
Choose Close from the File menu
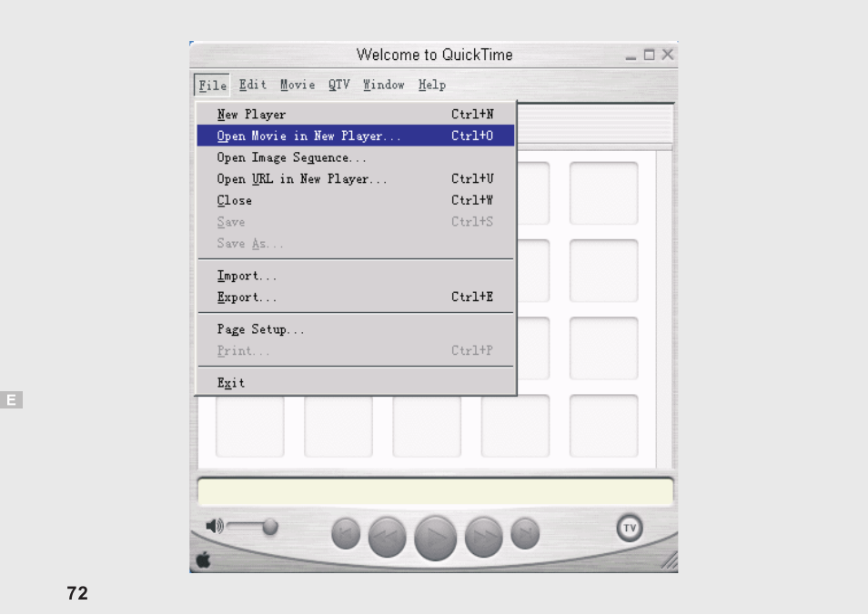[x=356, y=200]
